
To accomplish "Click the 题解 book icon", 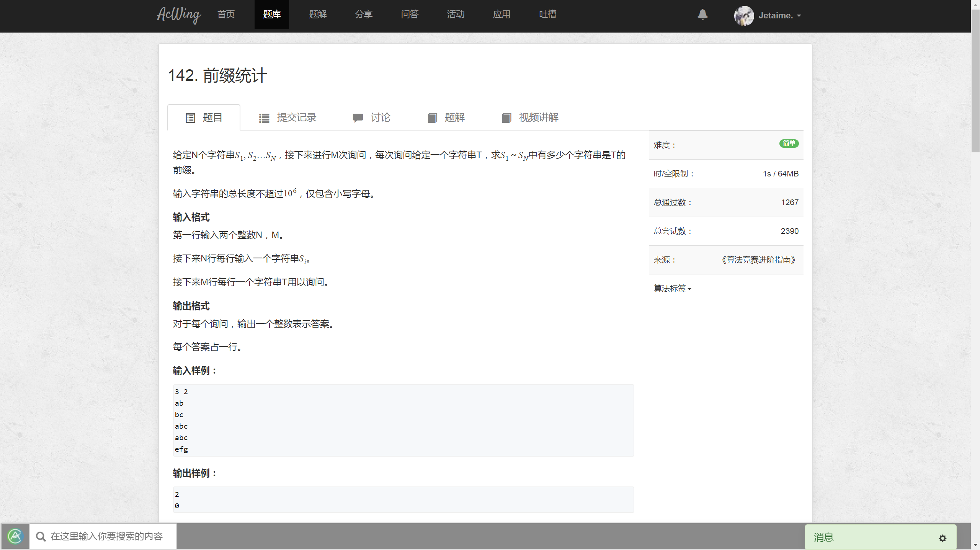I will tap(432, 118).
